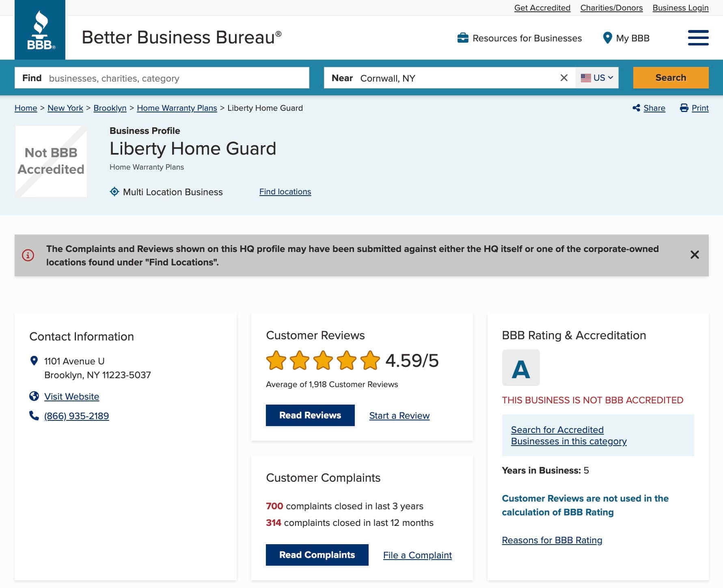This screenshot has height=588, width=723.
Task: Click the Read Complaints button
Action: [x=317, y=555]
